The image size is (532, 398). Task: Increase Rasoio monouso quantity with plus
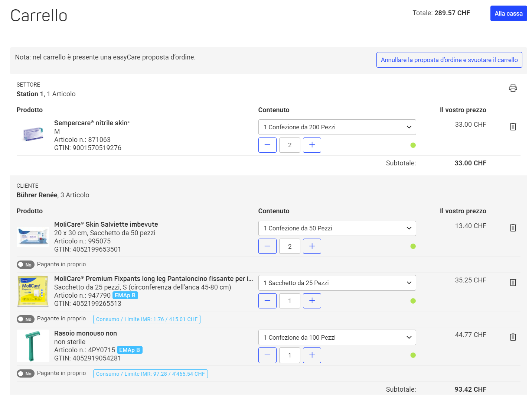312,355
